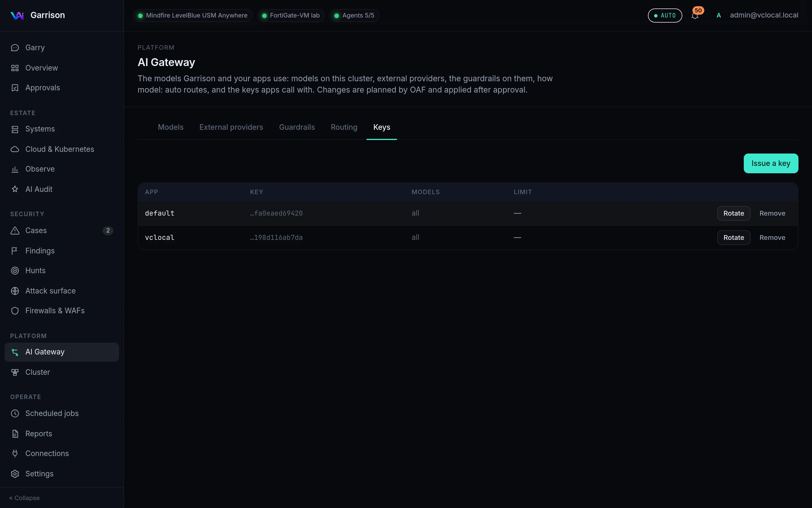Image resolution: width=812 pixels, height=508 pixels.
Task: Select the Keys tab
Action: pos(381,127)
